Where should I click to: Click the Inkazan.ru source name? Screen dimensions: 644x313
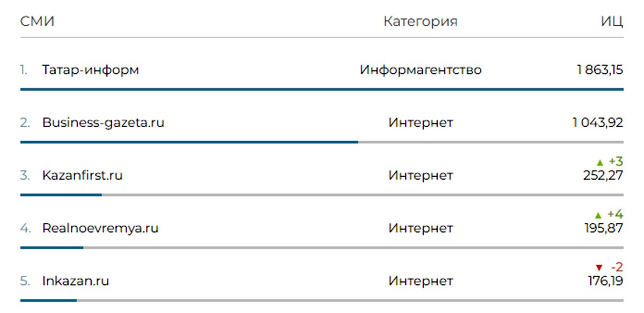tap(75, 281)
